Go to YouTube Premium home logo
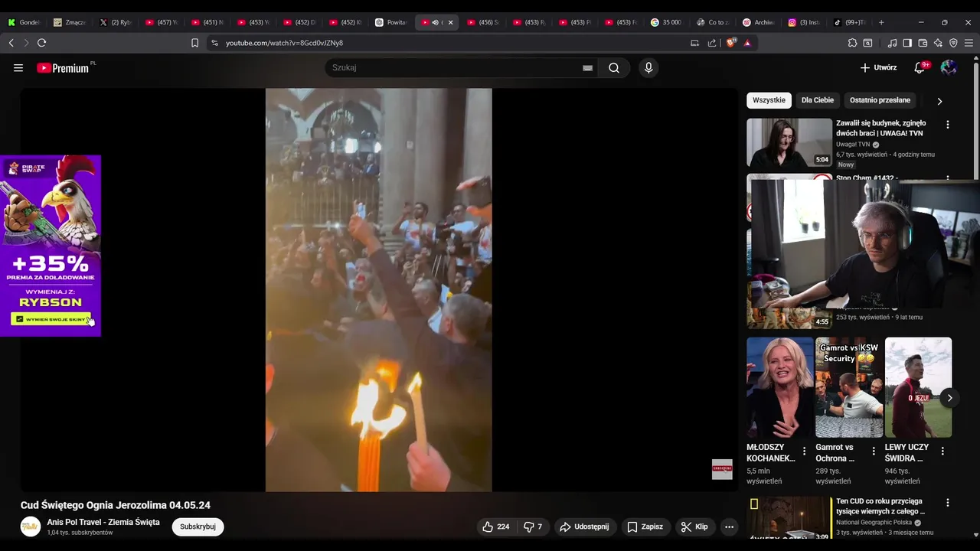Image resolution: width=980 pixels, height=551 pixels. pyautogui.click(x=63, y=68)
